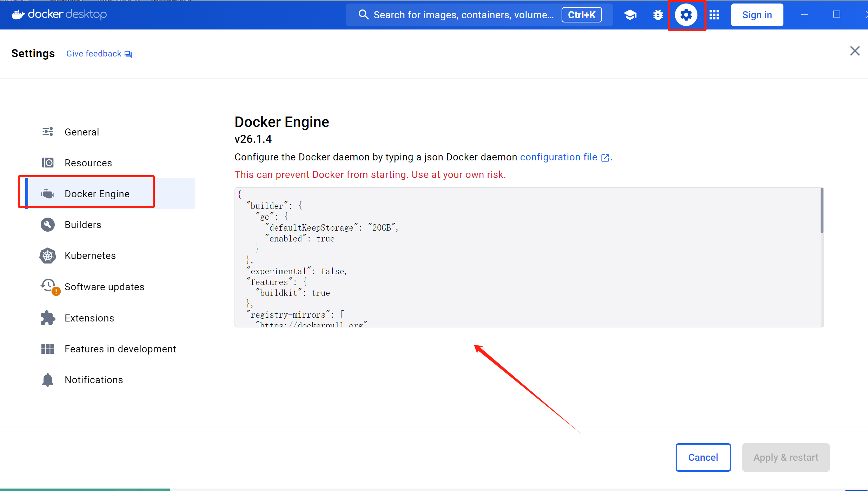Click the Apply & restart button

point(786,457)
